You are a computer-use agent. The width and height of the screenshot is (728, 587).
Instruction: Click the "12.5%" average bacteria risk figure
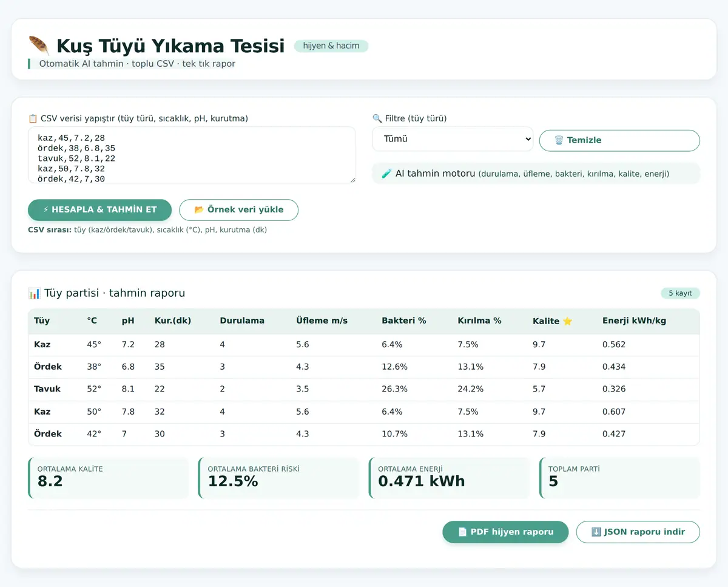tap(233, 481)
